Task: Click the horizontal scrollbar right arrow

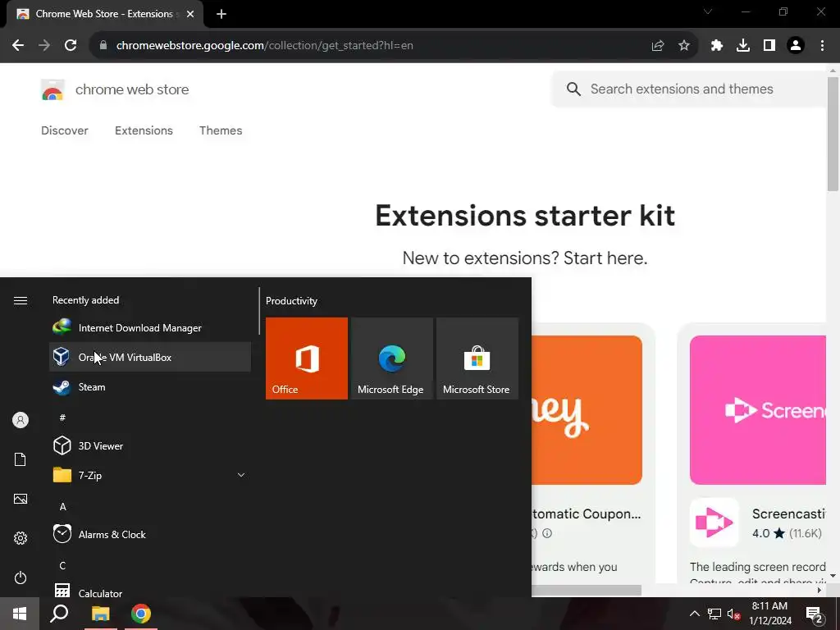Action: 819,591
